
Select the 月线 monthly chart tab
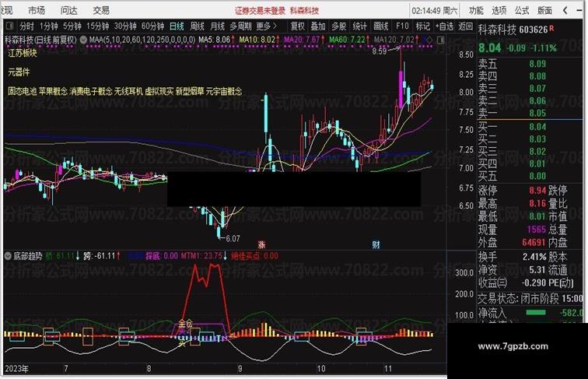click(x=217, y=26)
